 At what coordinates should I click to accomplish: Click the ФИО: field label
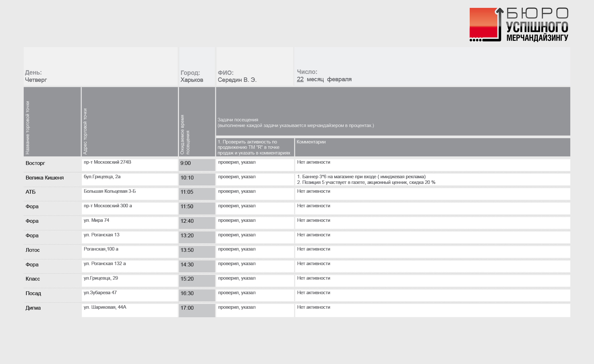click(225, 73)
